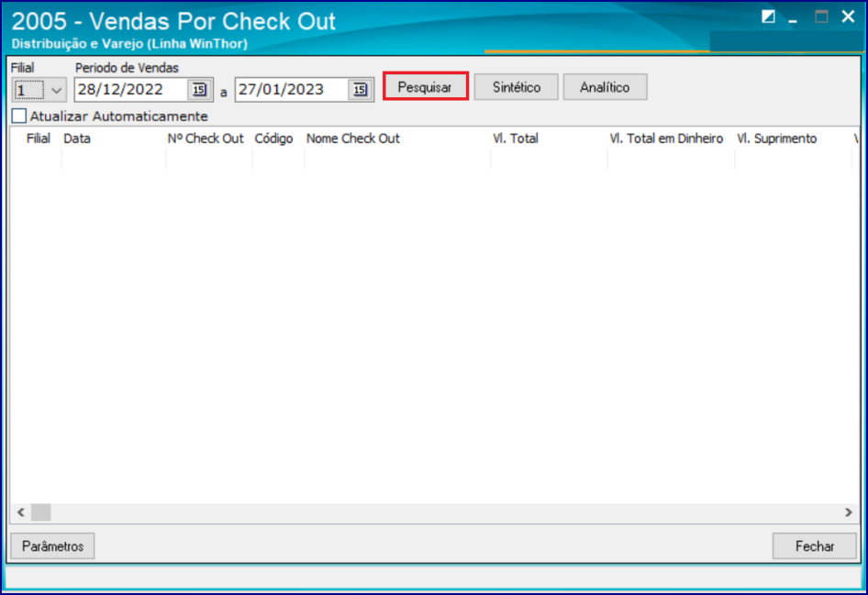The height and width of the screenshot is (595, 868).
Task: Click the Pesquisar button
Action: (x=425, y=87)
